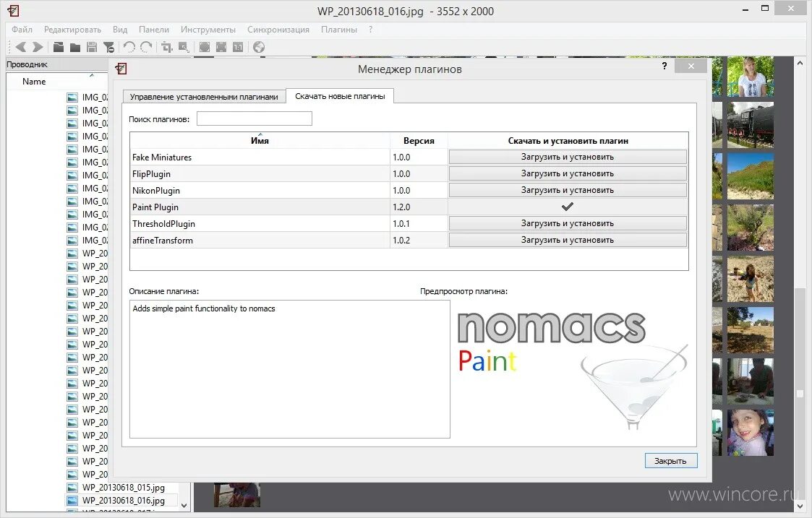Click the 1:1 actual size icon

click(238, 47)
